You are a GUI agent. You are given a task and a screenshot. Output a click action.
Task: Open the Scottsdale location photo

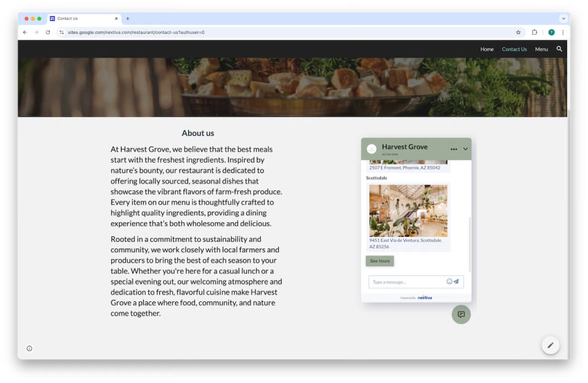[x=408, y=211]
